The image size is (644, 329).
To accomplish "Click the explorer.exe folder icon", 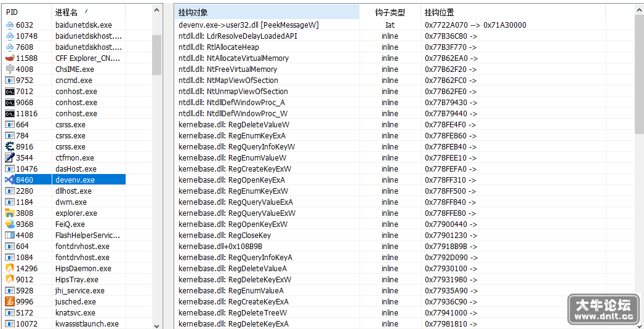I will [10, 213].
